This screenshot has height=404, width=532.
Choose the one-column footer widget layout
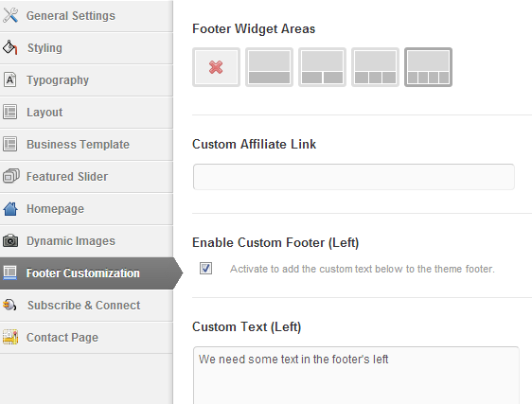(269, 67)
